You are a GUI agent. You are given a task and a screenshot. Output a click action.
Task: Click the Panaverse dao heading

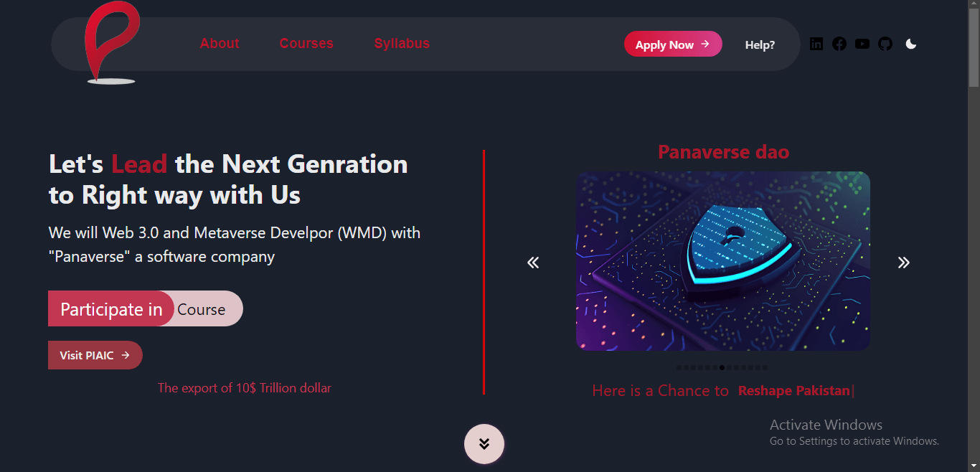(x=723, y=152)
